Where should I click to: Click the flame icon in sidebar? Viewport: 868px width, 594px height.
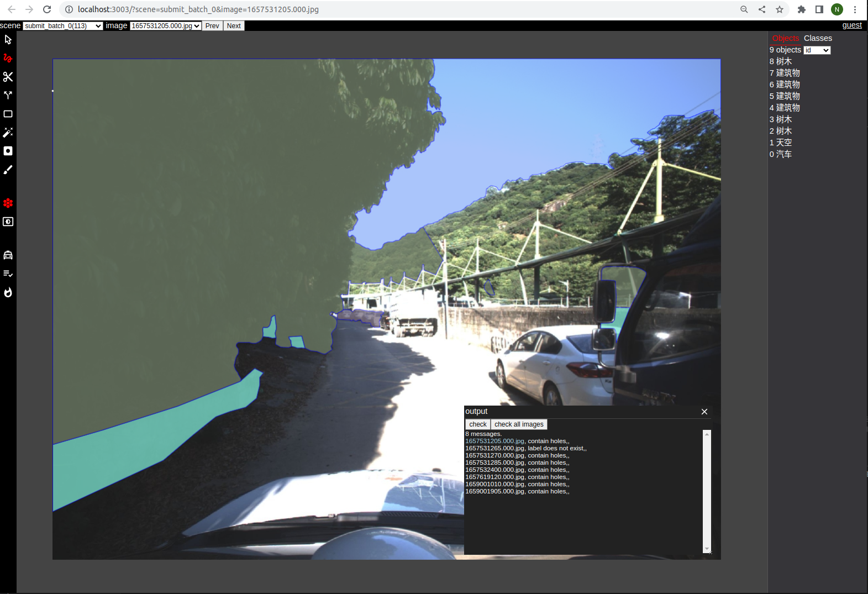[x=8, y=292]
